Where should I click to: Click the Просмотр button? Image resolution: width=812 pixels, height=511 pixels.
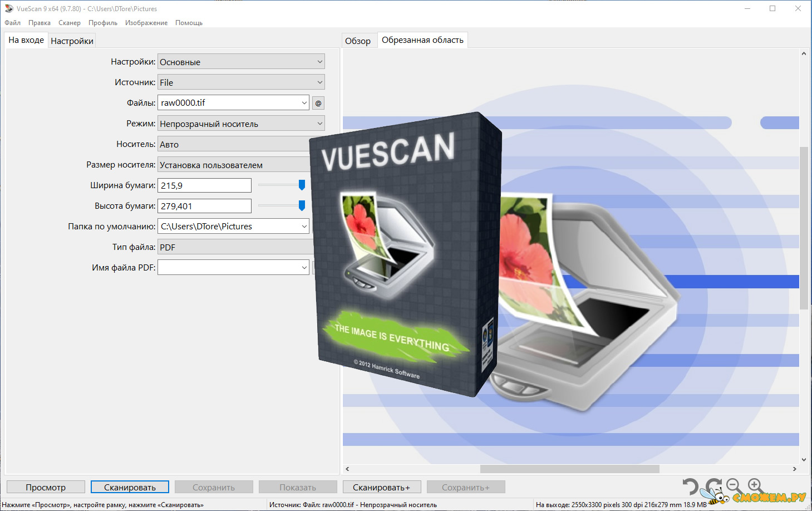(x=46, y=487)
